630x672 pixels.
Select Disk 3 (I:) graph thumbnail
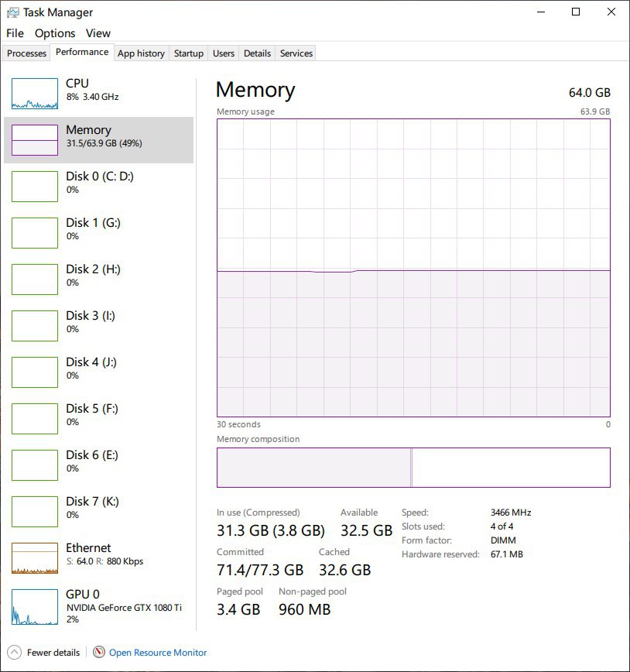[35, 326]
